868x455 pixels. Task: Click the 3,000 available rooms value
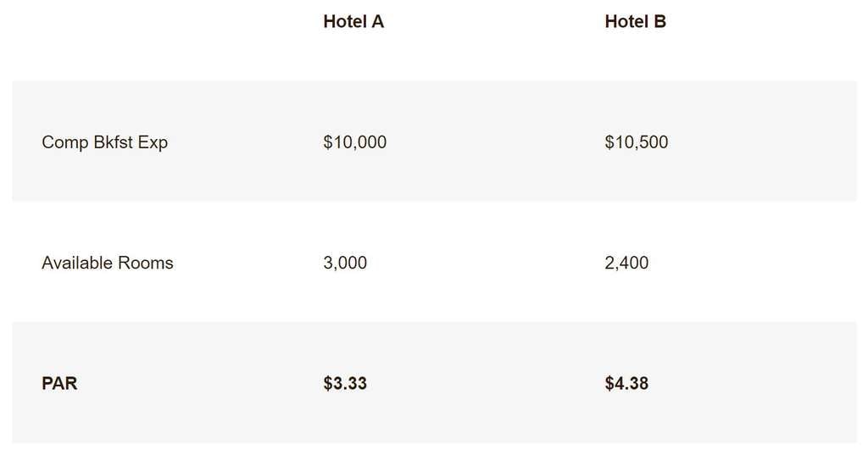tap(345, 263)
